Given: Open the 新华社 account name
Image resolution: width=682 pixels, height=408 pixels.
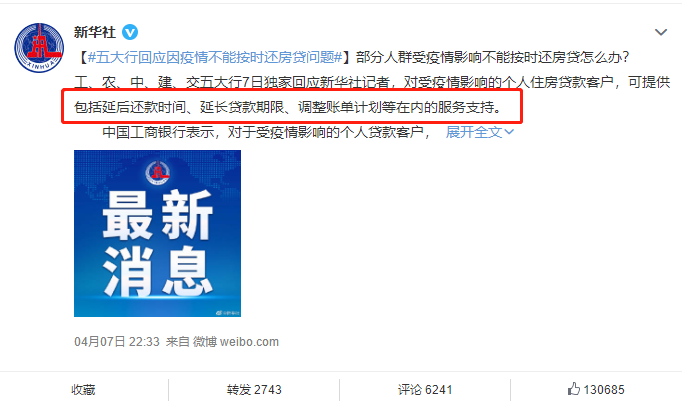Looking at the screenshot, I should 95,32.
